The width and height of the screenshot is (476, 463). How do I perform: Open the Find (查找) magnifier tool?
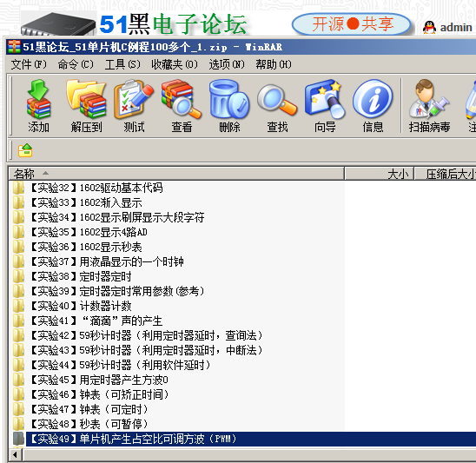277,105
